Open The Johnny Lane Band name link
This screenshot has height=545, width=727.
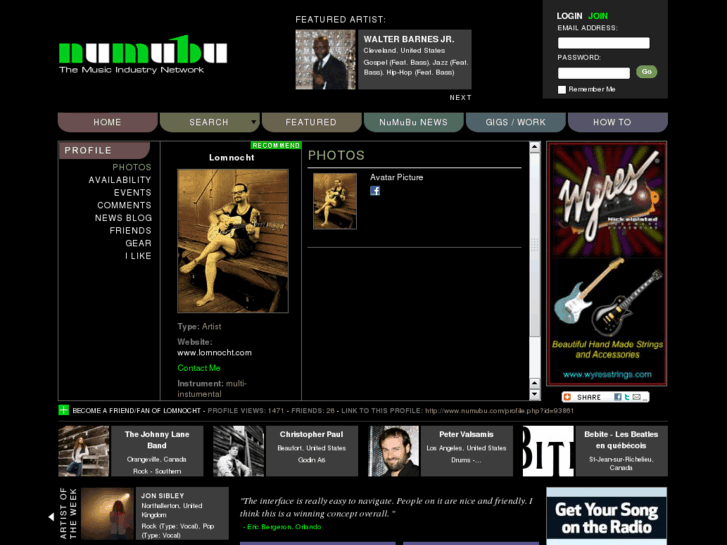157,440
